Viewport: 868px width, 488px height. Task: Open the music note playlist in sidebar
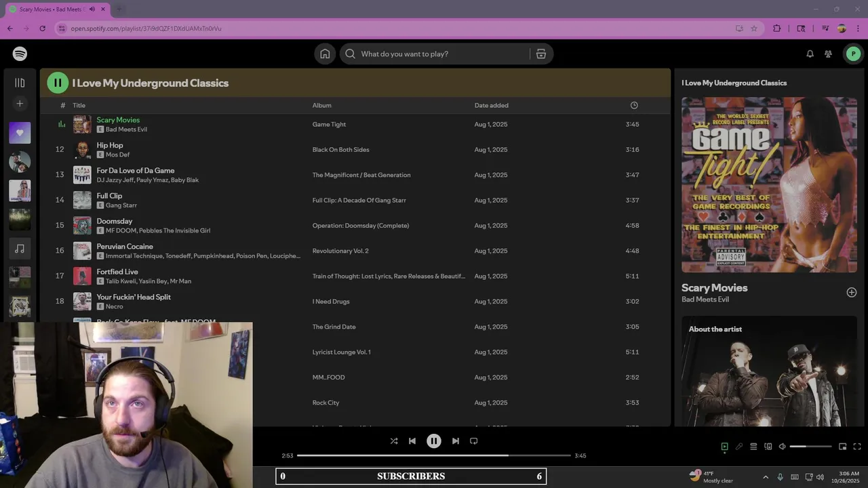[x=20, y=249]
